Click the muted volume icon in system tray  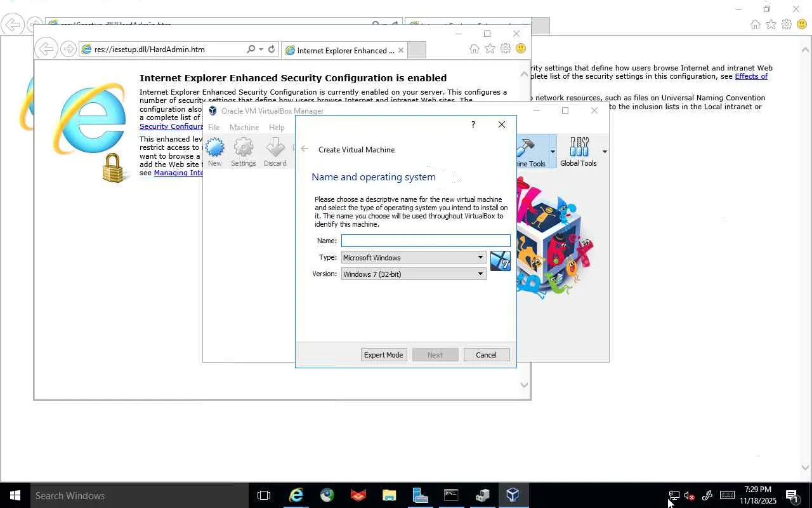690,496
